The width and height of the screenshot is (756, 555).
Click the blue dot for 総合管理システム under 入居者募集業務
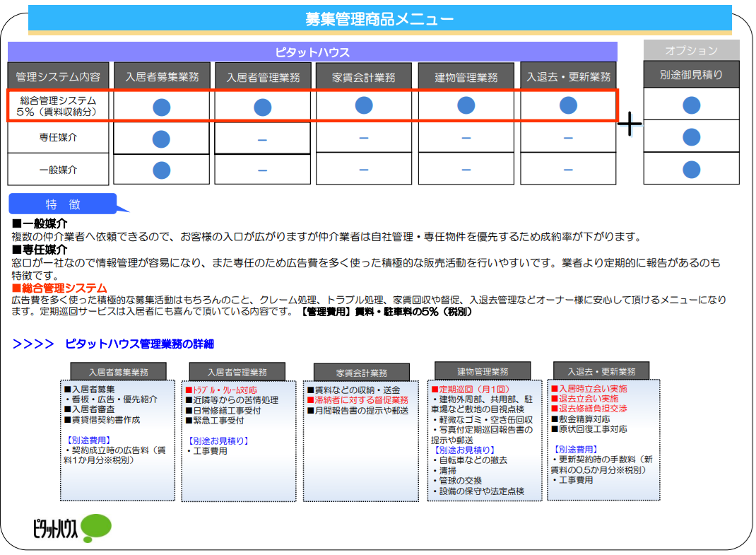coord(162,107)
